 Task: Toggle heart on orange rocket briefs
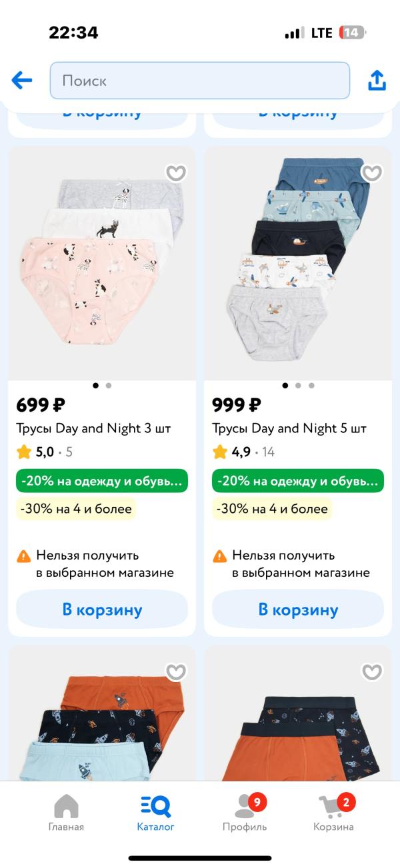pyautogui.click(x=176, y=671)
